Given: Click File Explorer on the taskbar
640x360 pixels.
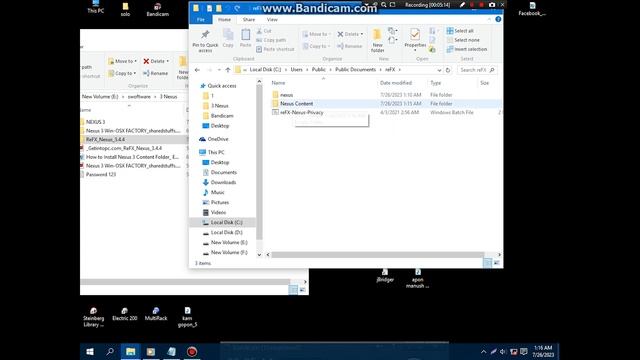Looking at the screenshot, I should click(x=131, y=351).
